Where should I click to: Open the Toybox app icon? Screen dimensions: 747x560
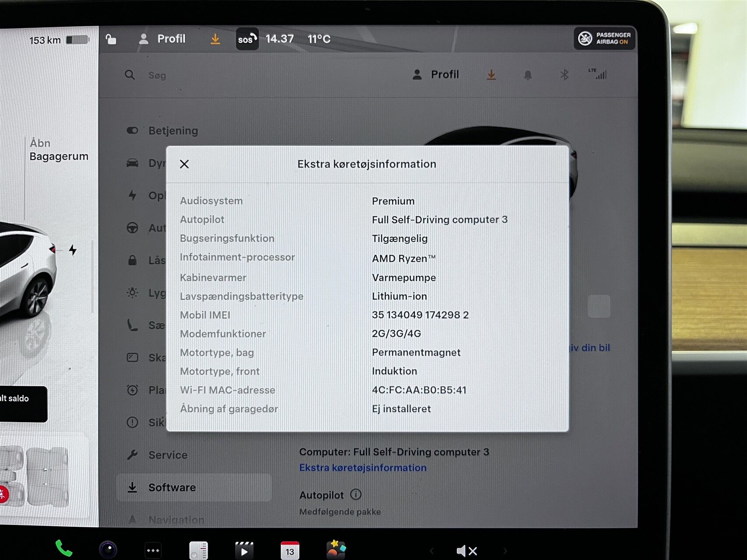[x=336, y=549]
